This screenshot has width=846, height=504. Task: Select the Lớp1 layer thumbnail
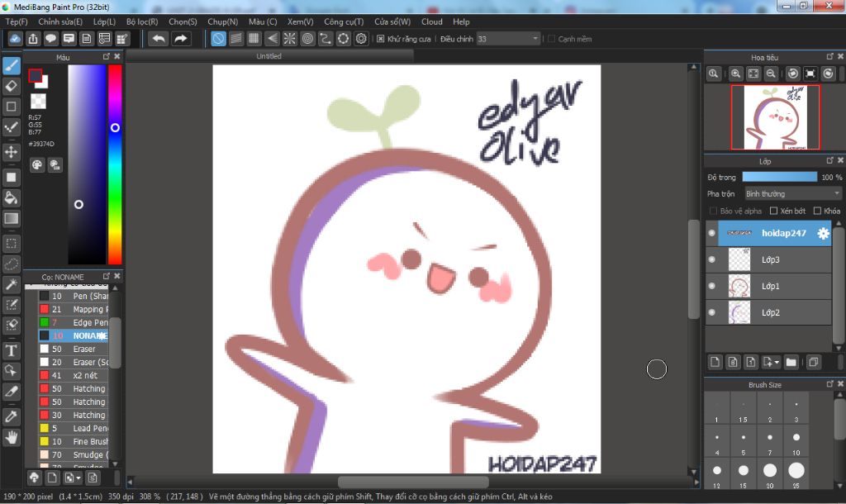(x=739, y=286)
